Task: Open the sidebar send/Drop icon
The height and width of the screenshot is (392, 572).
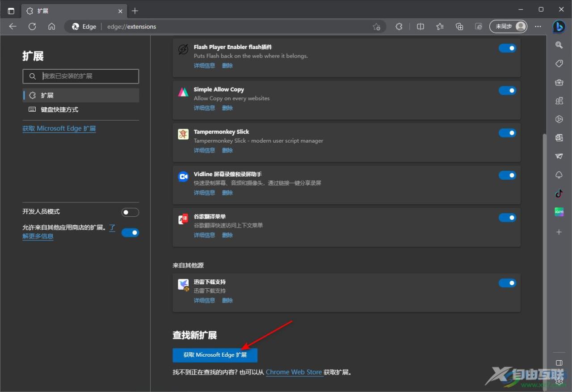Action: pos(559,156)
